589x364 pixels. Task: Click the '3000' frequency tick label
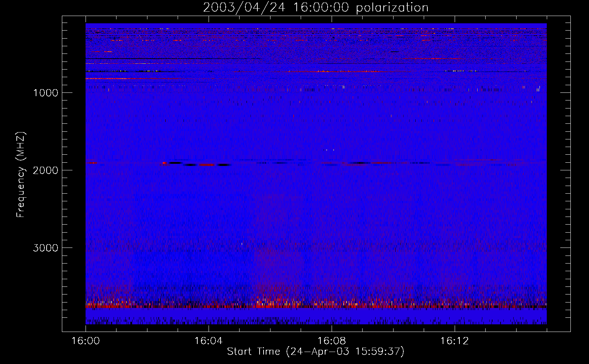click(46, 248)
